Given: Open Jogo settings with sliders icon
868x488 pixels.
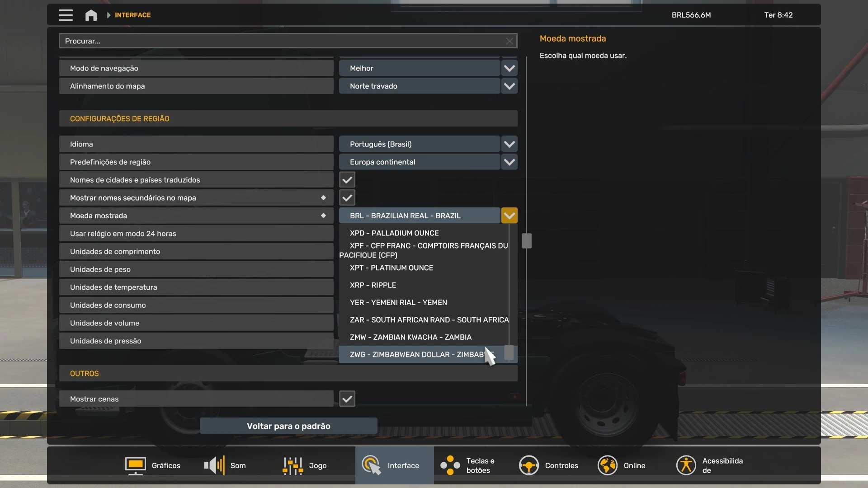Looking at the screenshot, I should pyautogui.click(x=304, y=465).
